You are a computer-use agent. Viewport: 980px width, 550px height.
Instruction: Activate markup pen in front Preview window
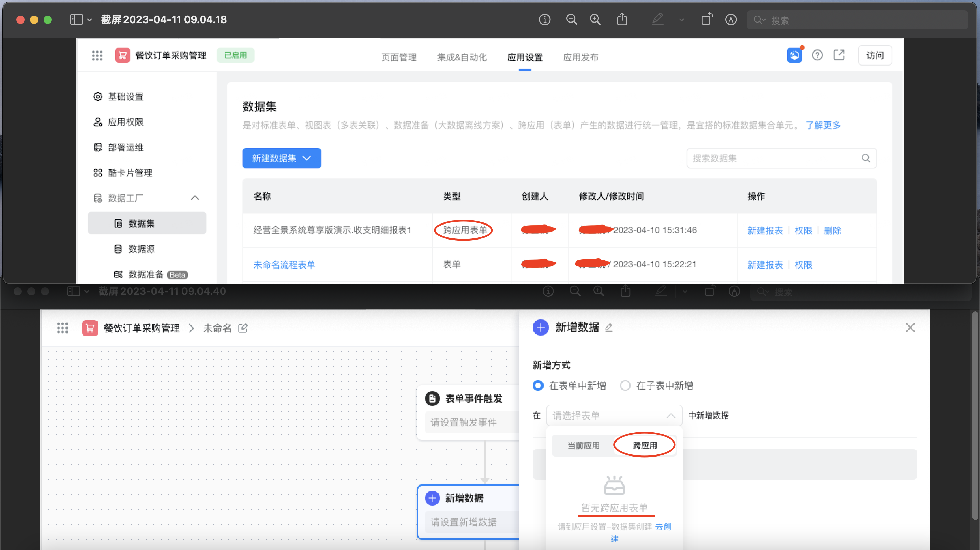(657, 19)
